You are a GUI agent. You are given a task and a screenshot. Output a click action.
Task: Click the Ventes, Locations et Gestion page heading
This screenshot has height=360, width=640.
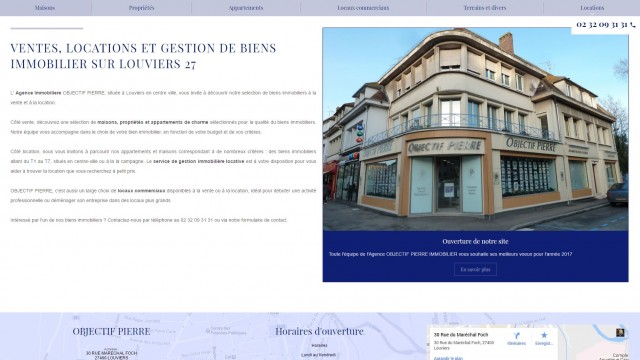tap(143, 56)
